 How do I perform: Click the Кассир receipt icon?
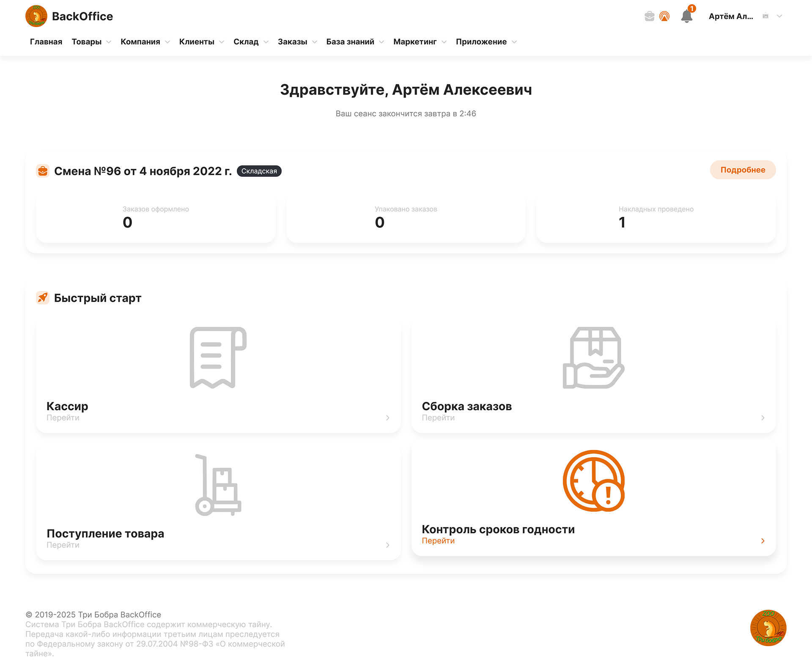click(x=218, y=357)
